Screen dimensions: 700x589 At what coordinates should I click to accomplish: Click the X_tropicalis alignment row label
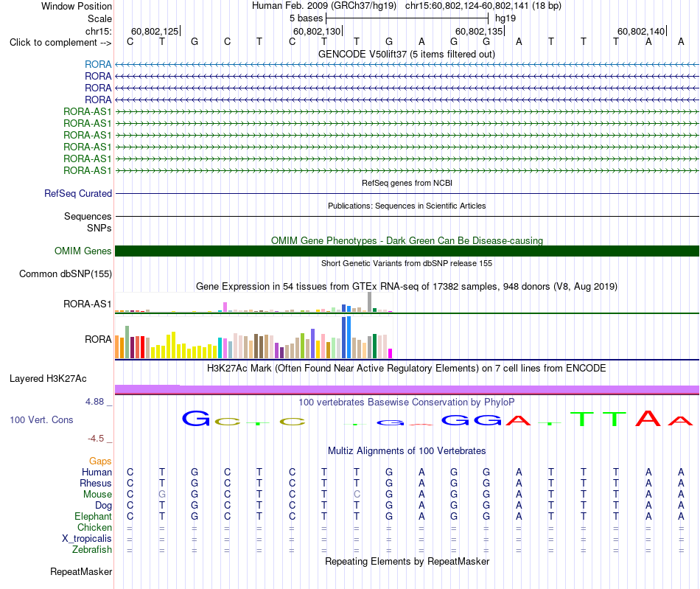(x=87, y=539)
